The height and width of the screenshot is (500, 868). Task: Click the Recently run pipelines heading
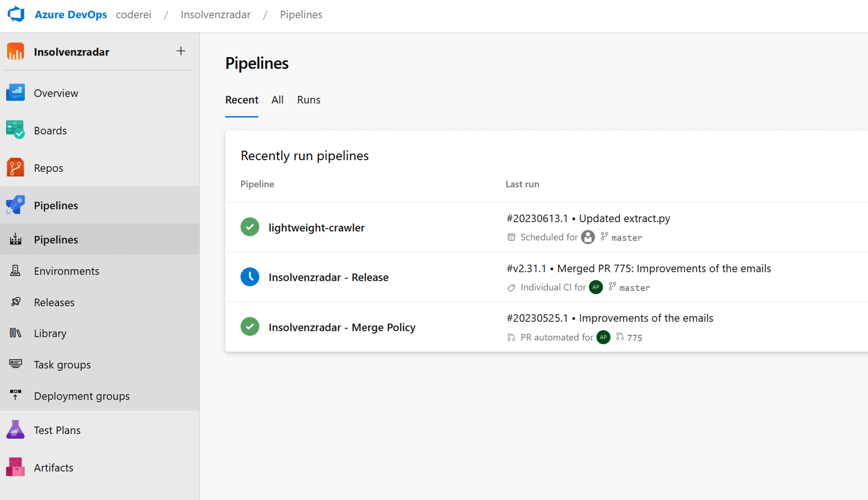(304, 156)
